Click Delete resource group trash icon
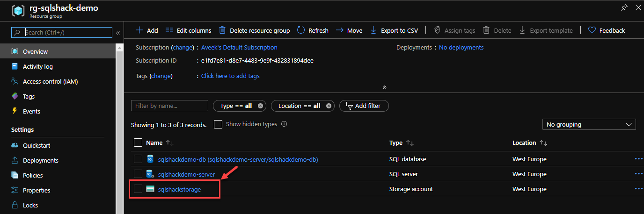 coord(223,30)
